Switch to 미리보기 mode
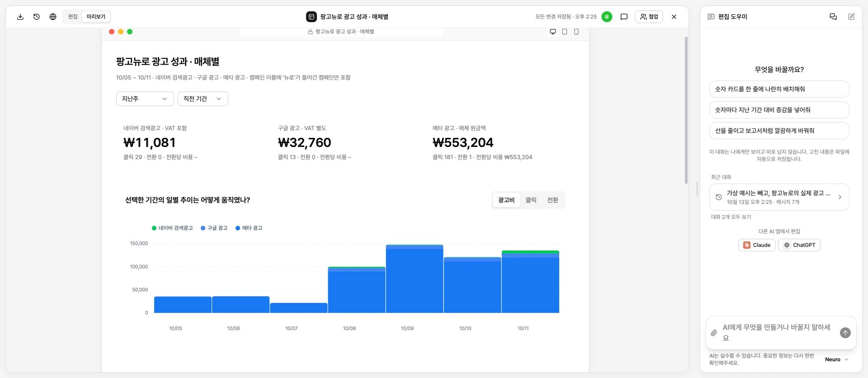This screenshot has height=378, width=868. click(x=96, y=17)
